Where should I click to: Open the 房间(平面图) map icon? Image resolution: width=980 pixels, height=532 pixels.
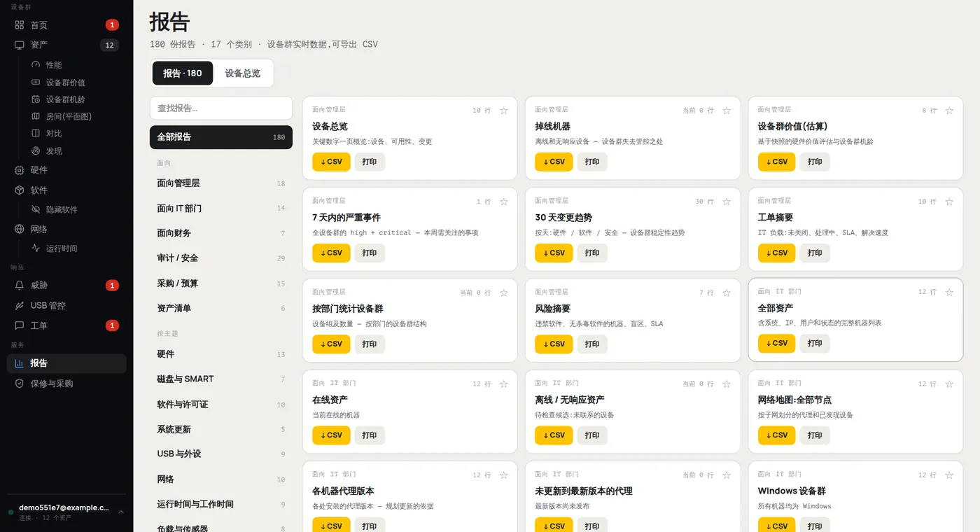click(36, 116)
